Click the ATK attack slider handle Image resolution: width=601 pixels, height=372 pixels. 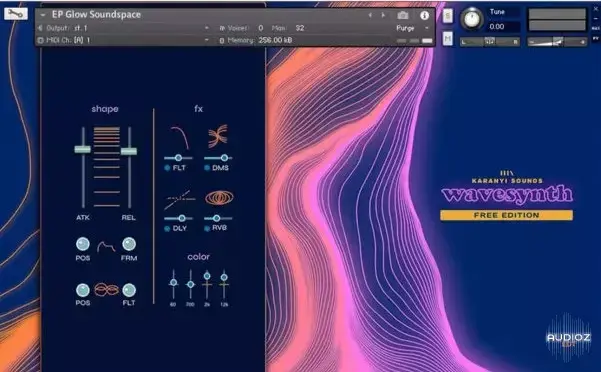(82, 149)
